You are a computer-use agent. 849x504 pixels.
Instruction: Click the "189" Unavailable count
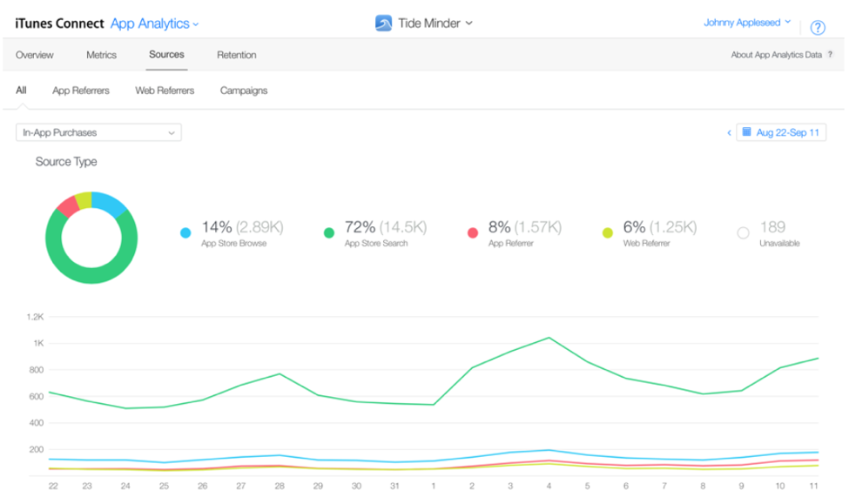pyautogui.click(x=772, y=227)
